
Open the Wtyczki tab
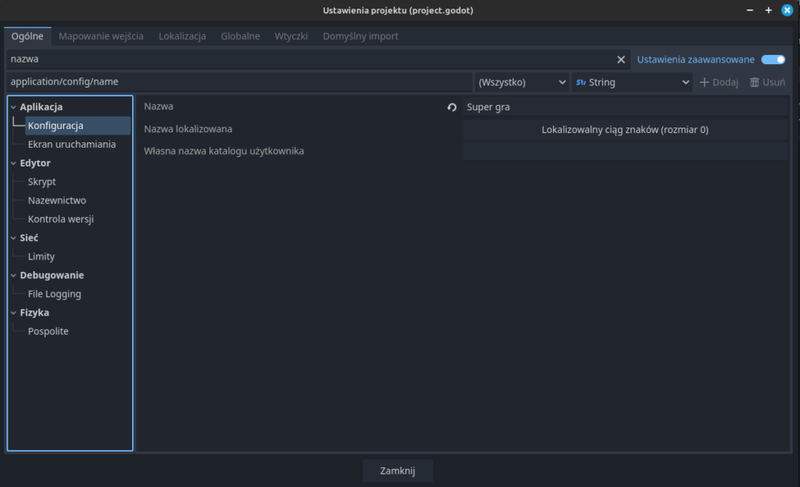coord(291,36)
